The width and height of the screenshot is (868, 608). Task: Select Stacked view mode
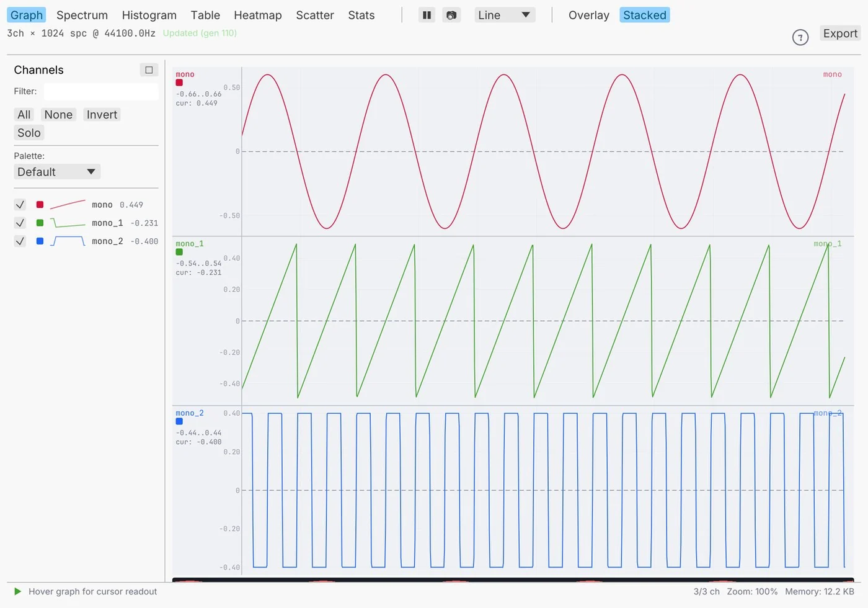point(645,15)
